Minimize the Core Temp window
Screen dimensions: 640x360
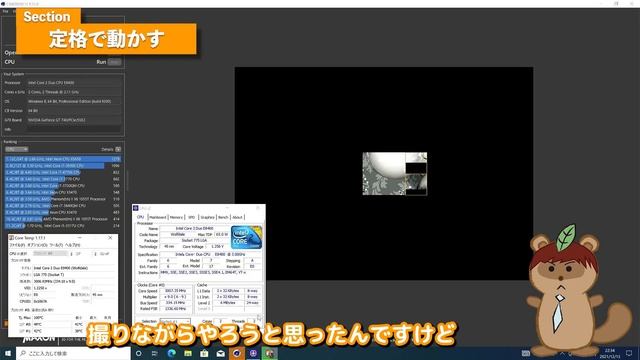click(79, 238)
